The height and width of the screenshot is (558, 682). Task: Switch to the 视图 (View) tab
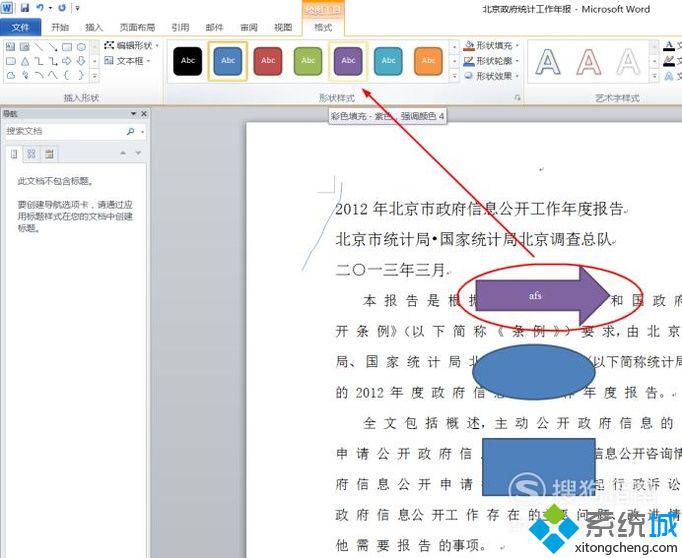283,27
